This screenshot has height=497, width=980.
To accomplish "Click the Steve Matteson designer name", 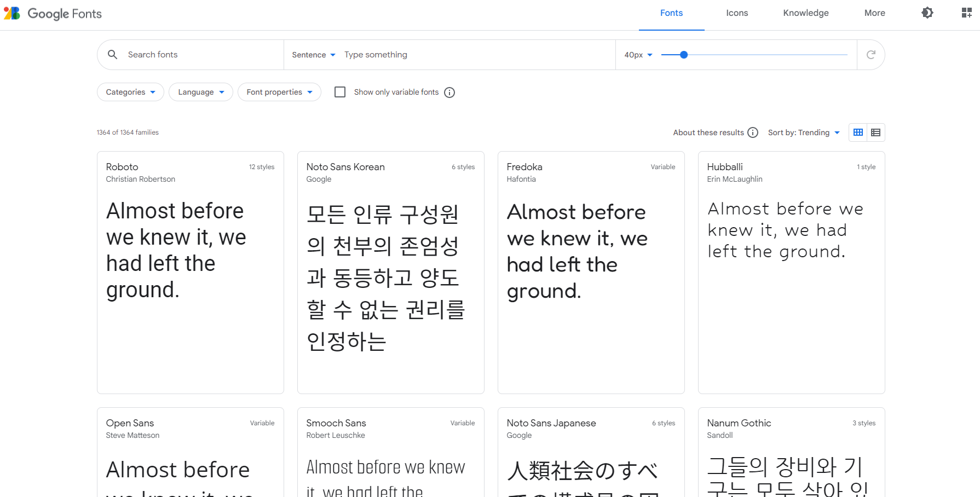I will 132,435.
